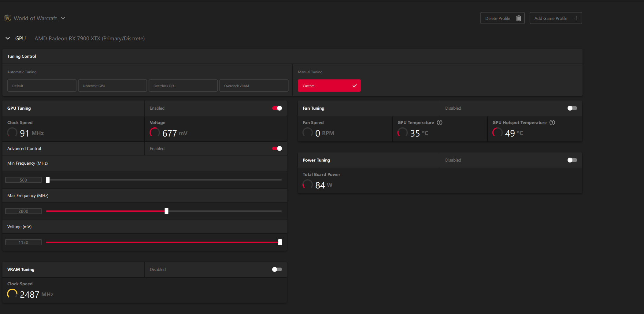Click the GPU Temperature gauge icon
Viewport: 644px width, 314px height.
pyautogui.click(x=402, y=133)
